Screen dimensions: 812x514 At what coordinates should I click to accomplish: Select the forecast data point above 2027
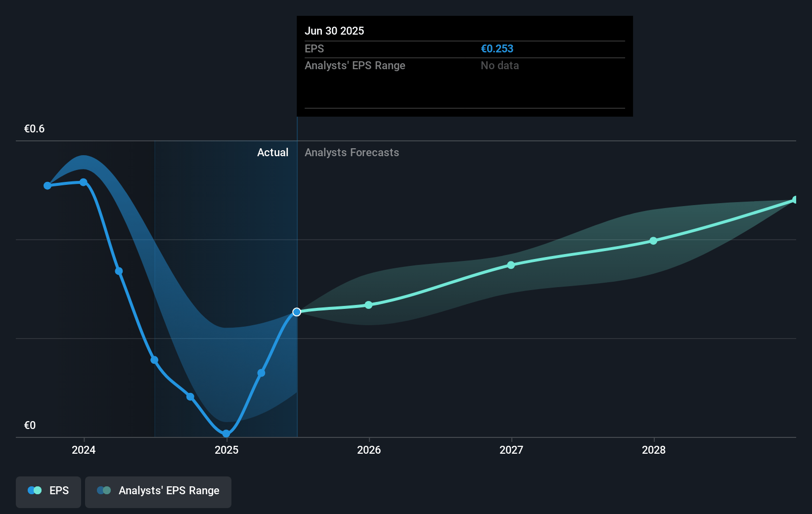511,265
